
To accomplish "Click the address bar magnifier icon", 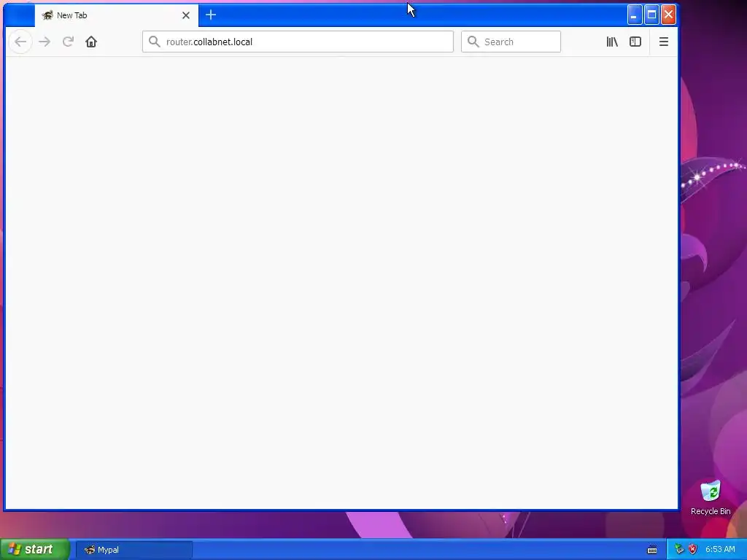I will [155, 42].
